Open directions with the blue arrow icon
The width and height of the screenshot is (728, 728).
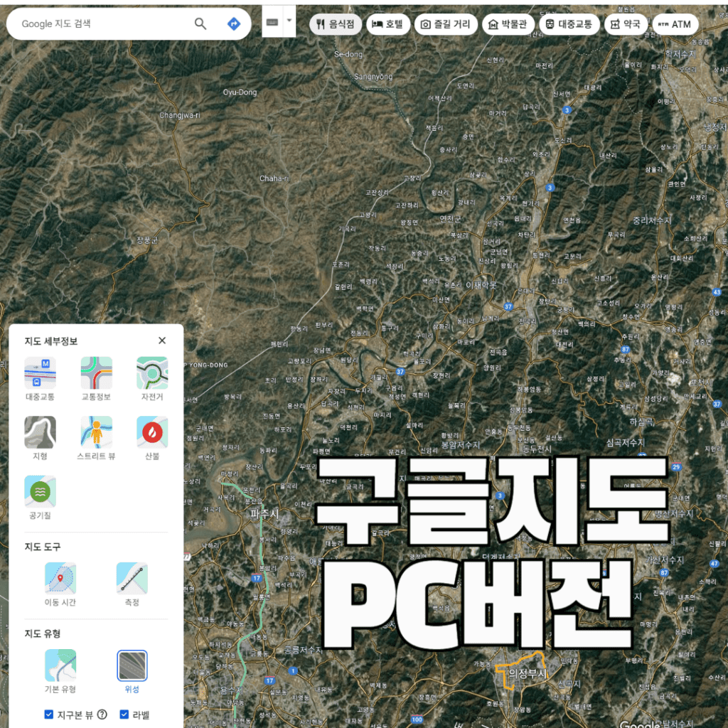pyautogui.click(x=233, y=24)
